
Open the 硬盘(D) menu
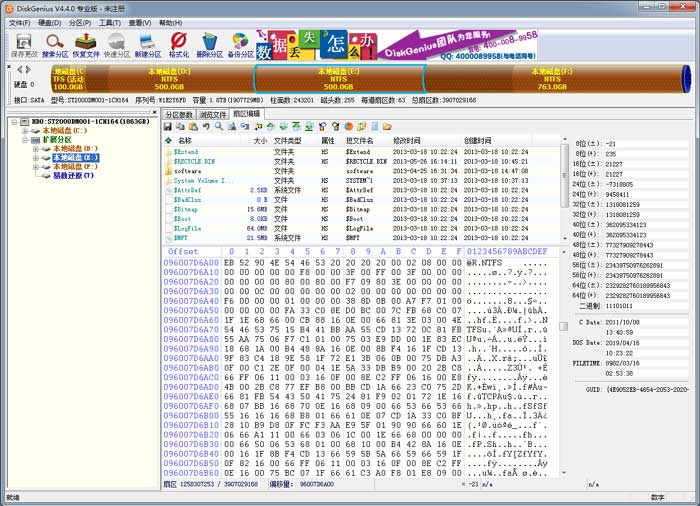pos(49,22)
